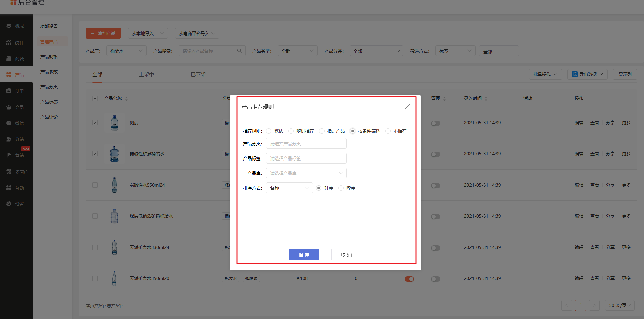Open the 筛选方式 标签 dropdown
Screen dimensions: 644x319
pos(455,51)
